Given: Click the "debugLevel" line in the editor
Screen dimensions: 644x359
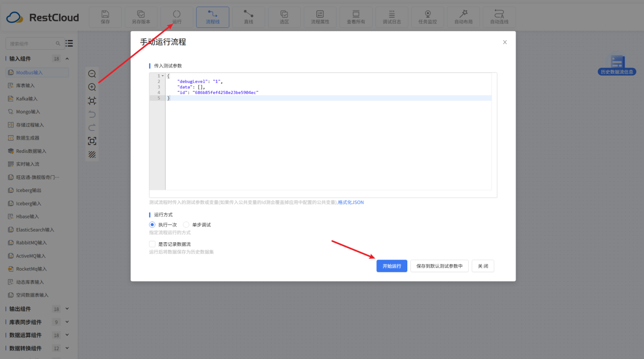Looking at the screenshot, I should click(200, 81).
